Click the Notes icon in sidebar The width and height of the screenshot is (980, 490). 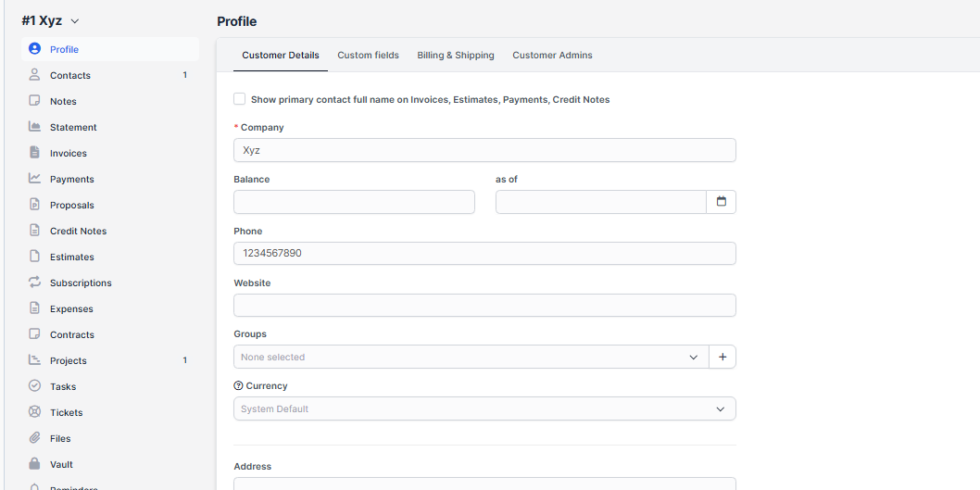tap(34, 101)
